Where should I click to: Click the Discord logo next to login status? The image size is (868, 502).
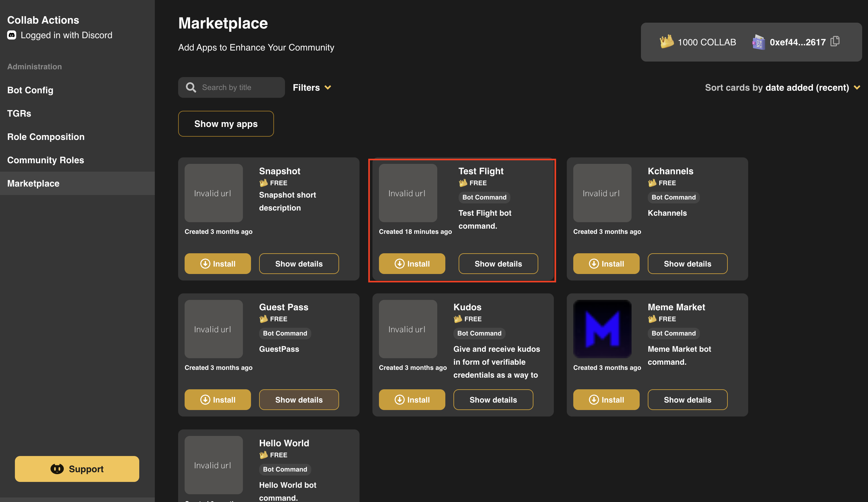coord(12,35)
